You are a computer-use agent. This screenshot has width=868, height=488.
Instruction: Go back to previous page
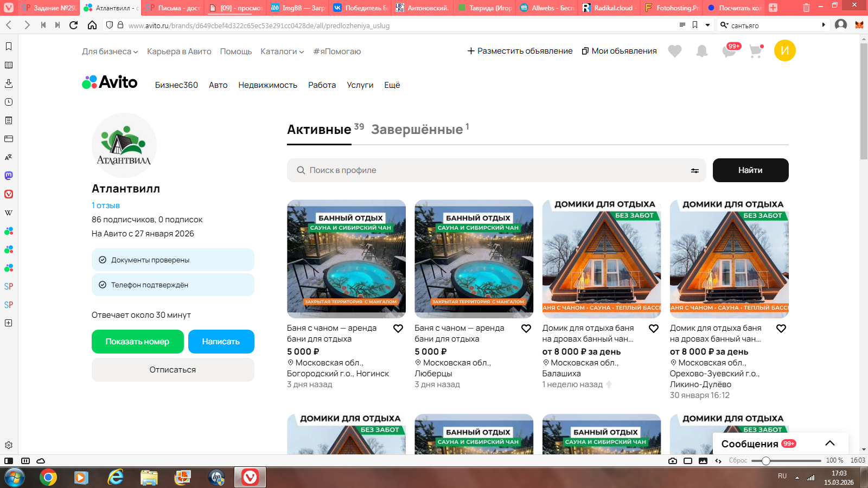point(9,25)
